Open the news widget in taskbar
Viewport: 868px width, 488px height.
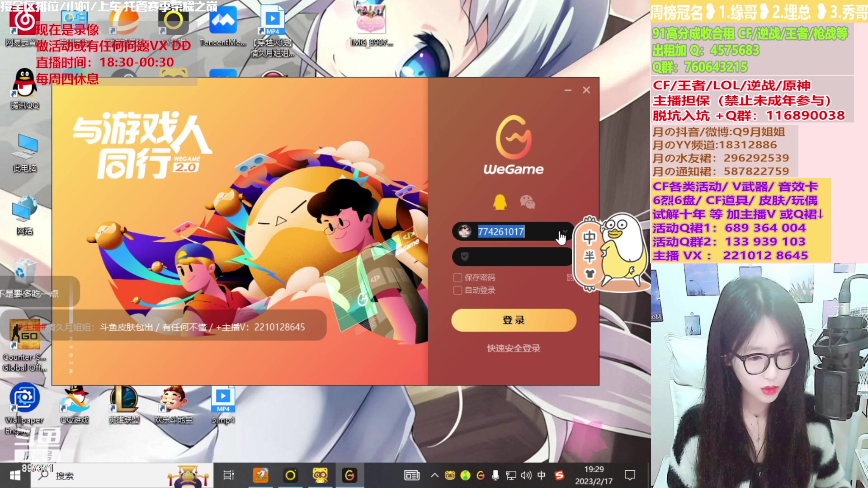[412, 475]
